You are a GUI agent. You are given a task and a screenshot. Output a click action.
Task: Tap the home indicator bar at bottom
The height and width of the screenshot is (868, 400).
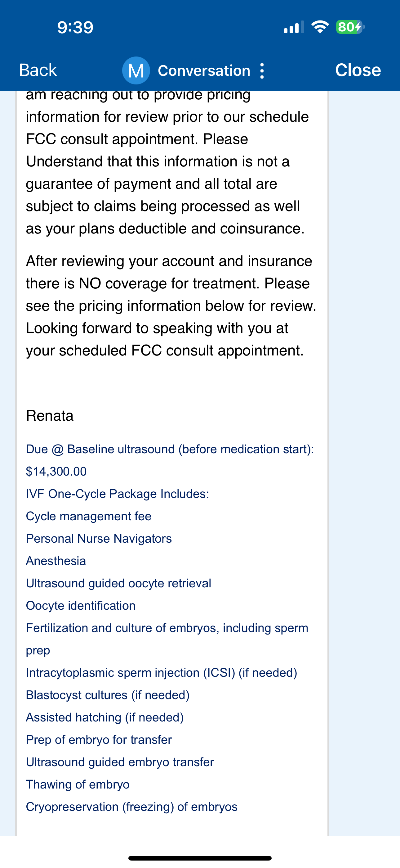[200, 858]
